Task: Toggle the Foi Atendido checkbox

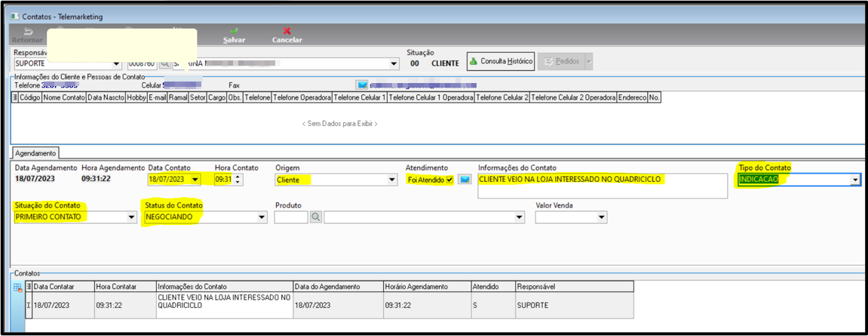Action: [x=449, y=179]
